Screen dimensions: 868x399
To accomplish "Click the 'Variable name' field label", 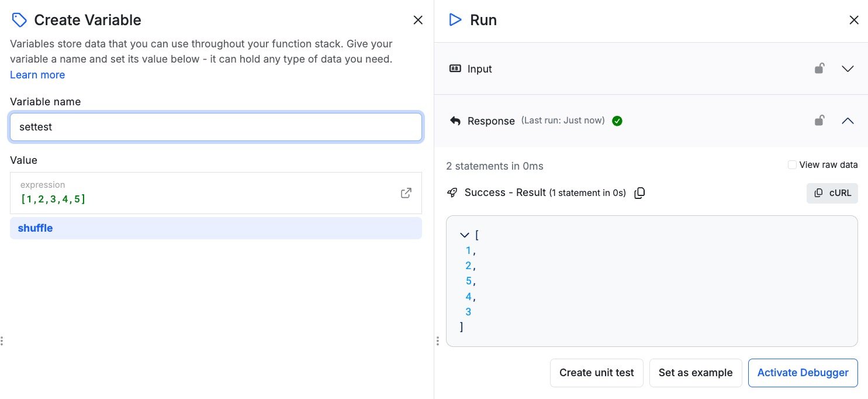I will click(x=46, y=102).
